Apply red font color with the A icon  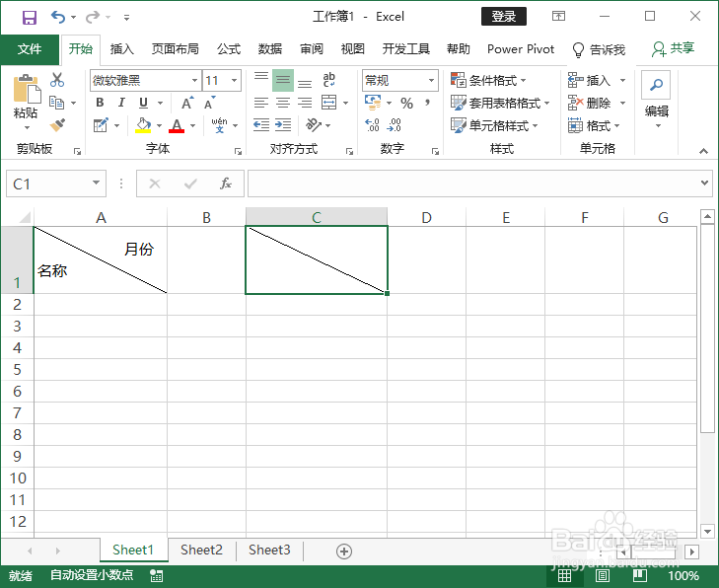point(177,124)
